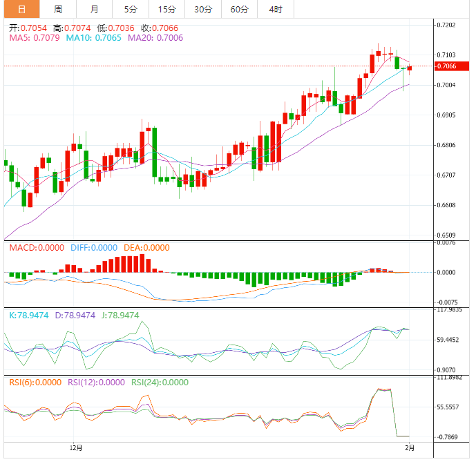This screenshot has height=464, width=476.
Task: Show the 60分 interval chart
Action: pyautogui.click(x=239, y=9)
